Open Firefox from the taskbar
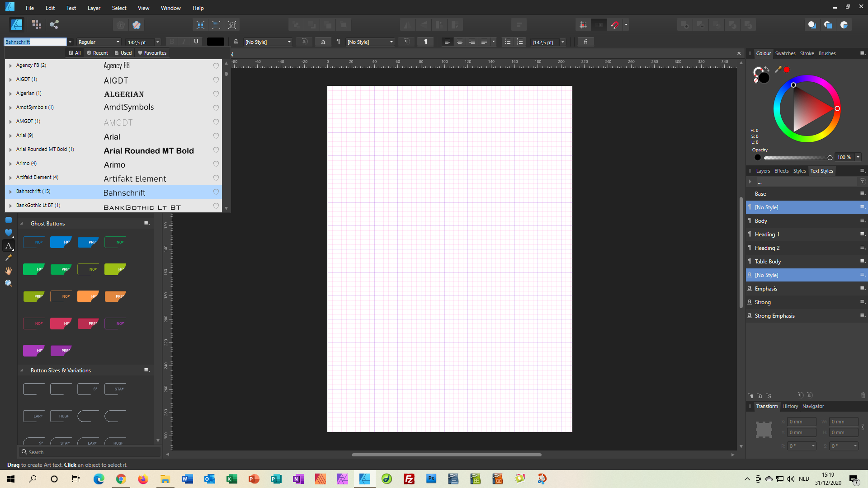Viewport: 868px width, 488px height. (x=143, y=479)
